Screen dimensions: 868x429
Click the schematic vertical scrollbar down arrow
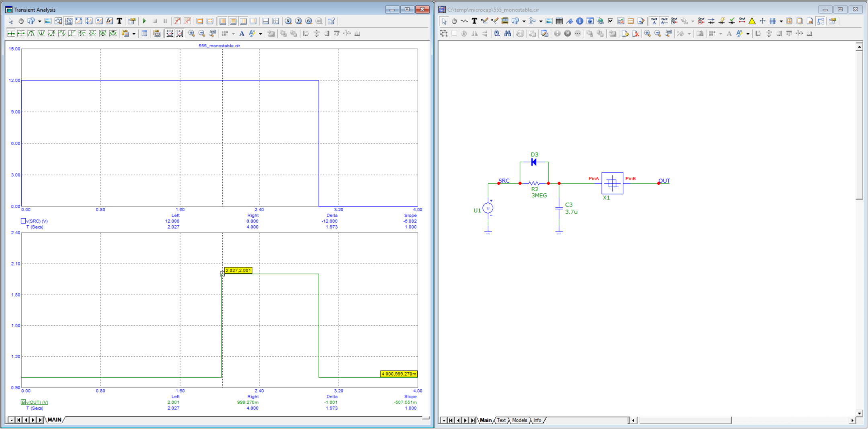[859, 413]
